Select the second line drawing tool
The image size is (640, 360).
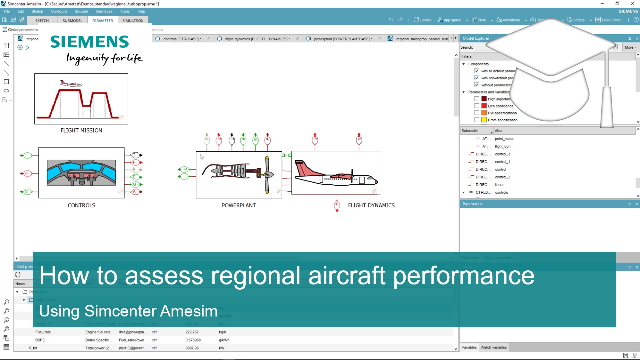(x=7, y=73)
